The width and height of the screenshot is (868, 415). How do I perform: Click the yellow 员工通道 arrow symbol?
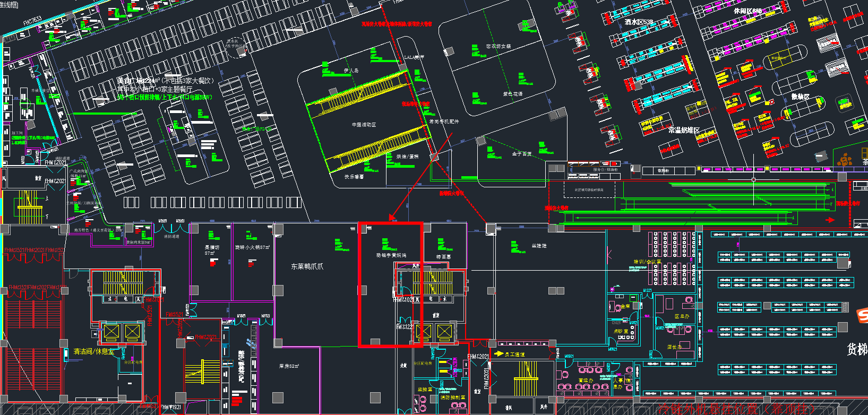click(499, 353)
